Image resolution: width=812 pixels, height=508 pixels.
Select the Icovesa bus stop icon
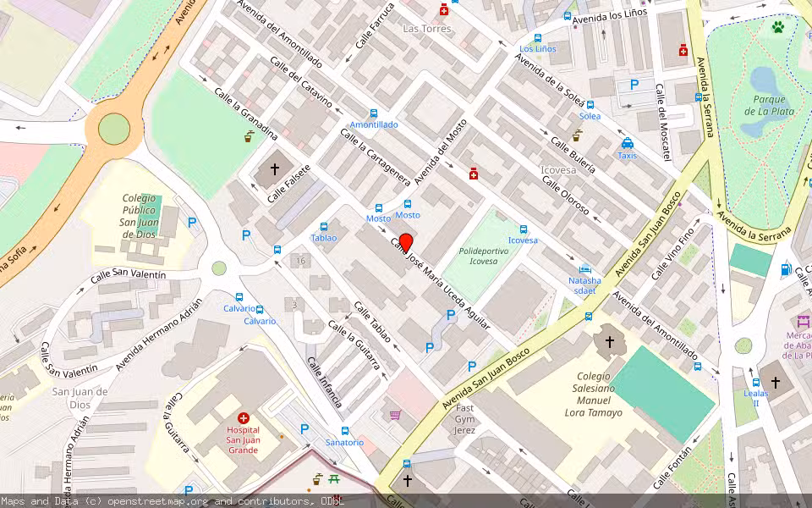(x=523, y=229)
